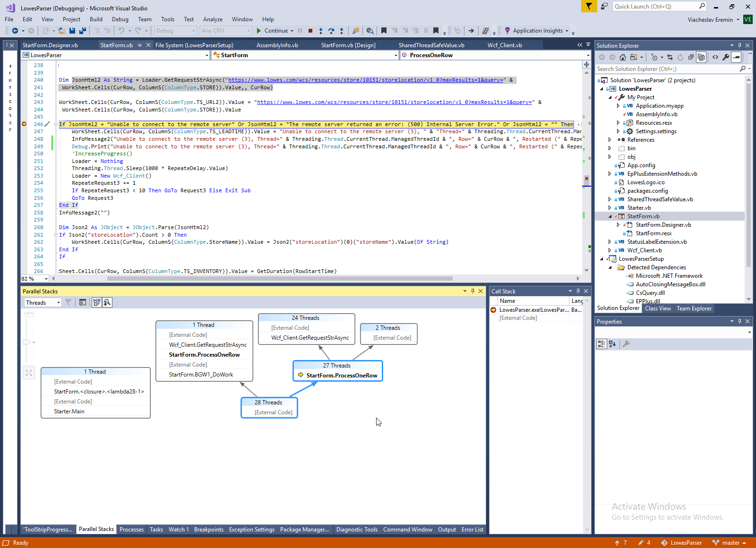
Task: Click the Toggle Method View icon in Parallel Stacks
Action: click(x=83, y=302)
